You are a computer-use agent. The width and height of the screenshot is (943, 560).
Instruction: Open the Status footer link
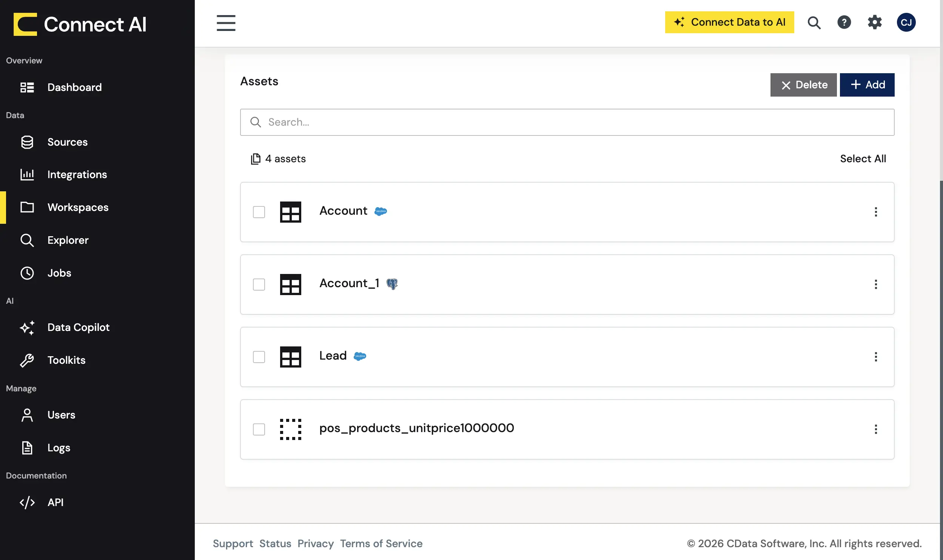(275, 544)
